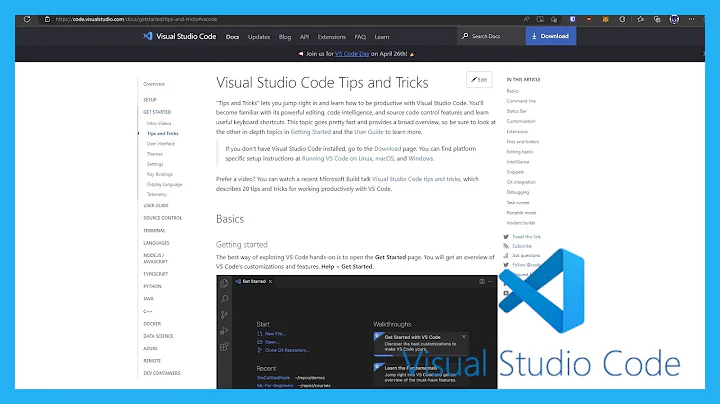Viewport: 720px width, 404px height.
Task: Follow the VS Code Day link in the banner
Action: (352, 54)
